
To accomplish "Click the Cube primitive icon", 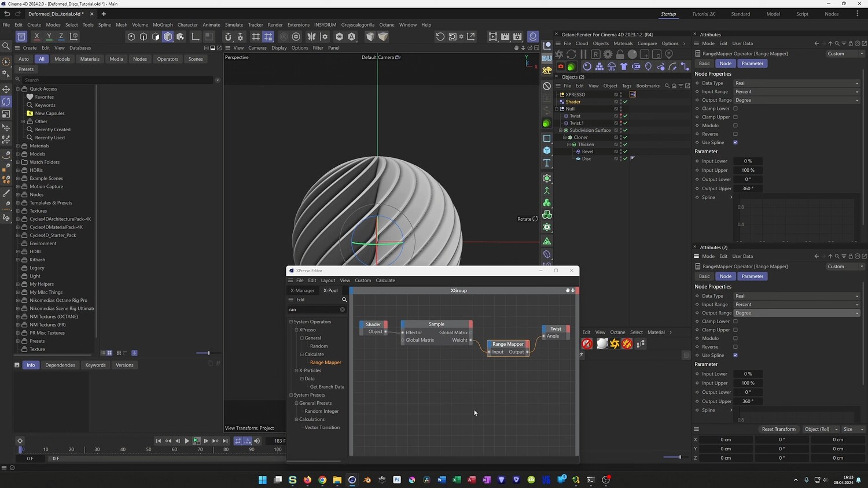I will pos(547,150).
